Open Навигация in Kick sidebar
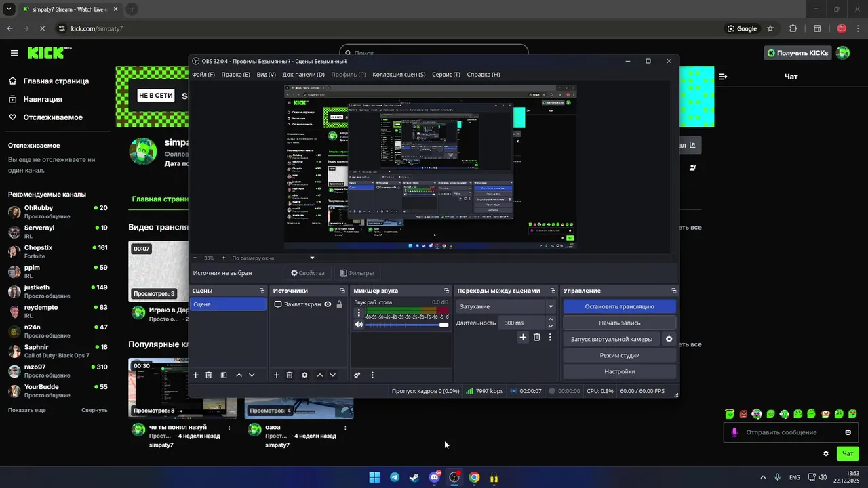This screenshot has width=868, height=488. click(x=35, y=99)
